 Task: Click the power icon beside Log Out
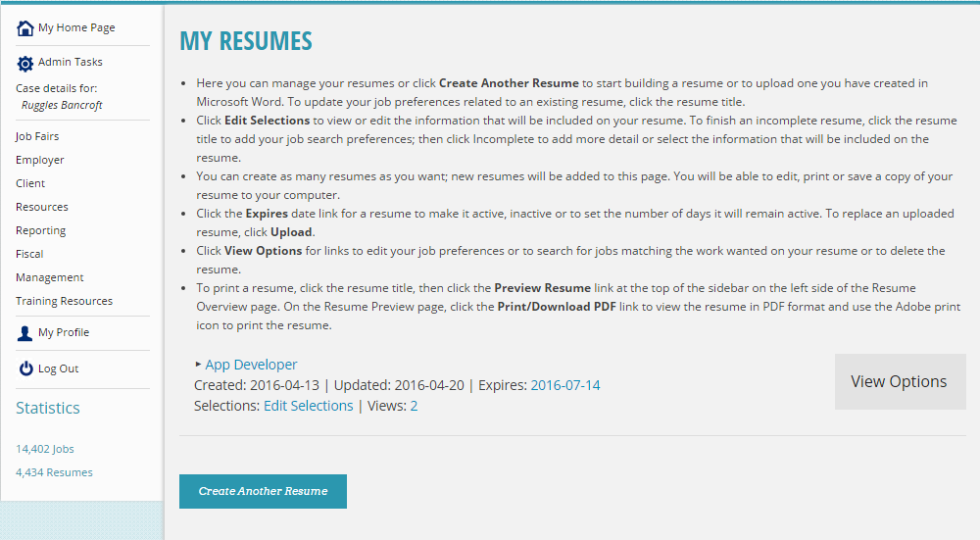click(x=25, y=368)
